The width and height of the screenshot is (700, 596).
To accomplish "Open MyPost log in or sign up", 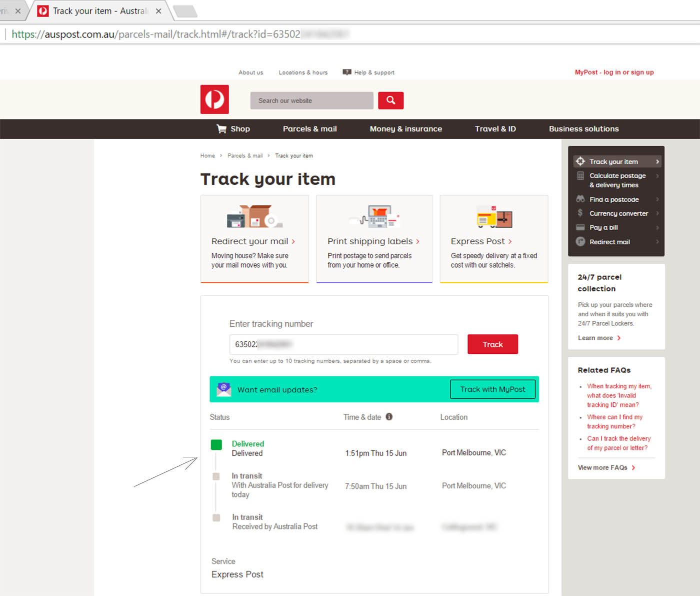I will [x=614, y=72].
